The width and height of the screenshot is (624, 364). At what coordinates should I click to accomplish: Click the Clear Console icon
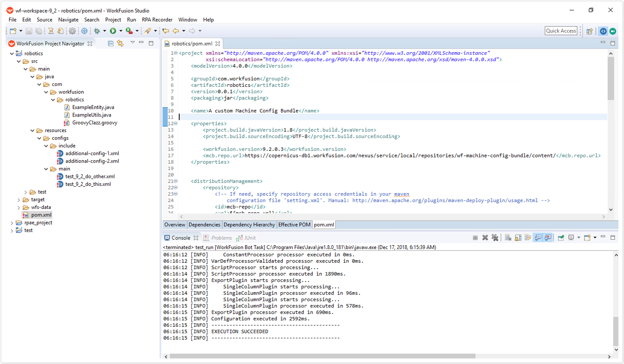click(x=508, y=238)
